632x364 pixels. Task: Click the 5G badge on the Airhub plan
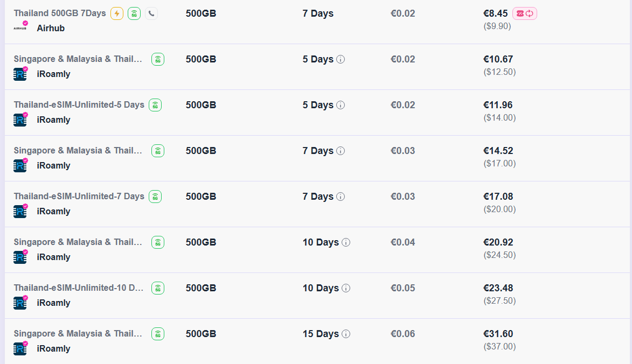pyautogui.click(x=134, y=13)
